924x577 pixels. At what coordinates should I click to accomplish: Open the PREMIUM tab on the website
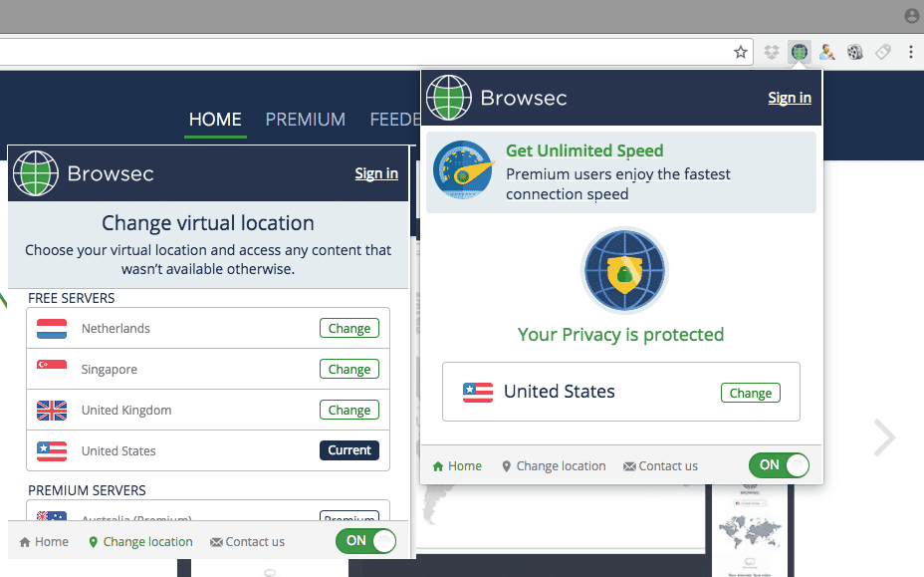pyautogui.click(x=306, y=120)
